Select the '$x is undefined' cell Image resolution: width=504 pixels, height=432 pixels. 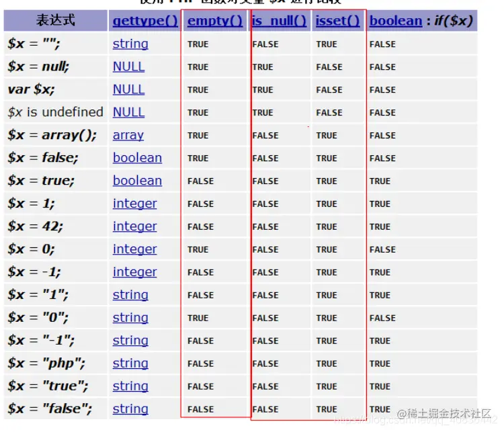coord(56,112)
